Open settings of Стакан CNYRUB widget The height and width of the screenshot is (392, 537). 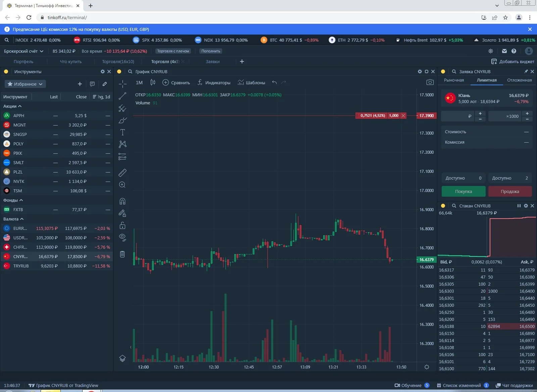pos(526,206)
